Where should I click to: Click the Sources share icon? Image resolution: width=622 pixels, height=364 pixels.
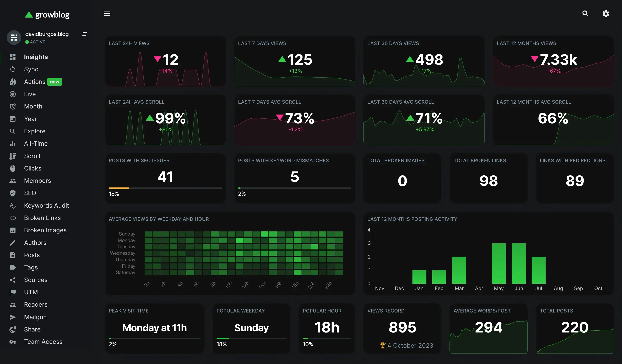coord(13,280)
